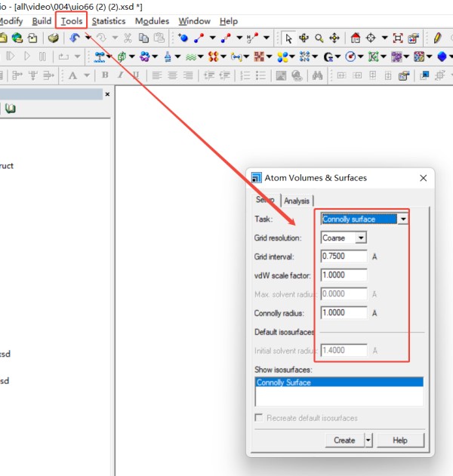
Task: Select the Rotation mode tool
Action: tap(304, 38)
